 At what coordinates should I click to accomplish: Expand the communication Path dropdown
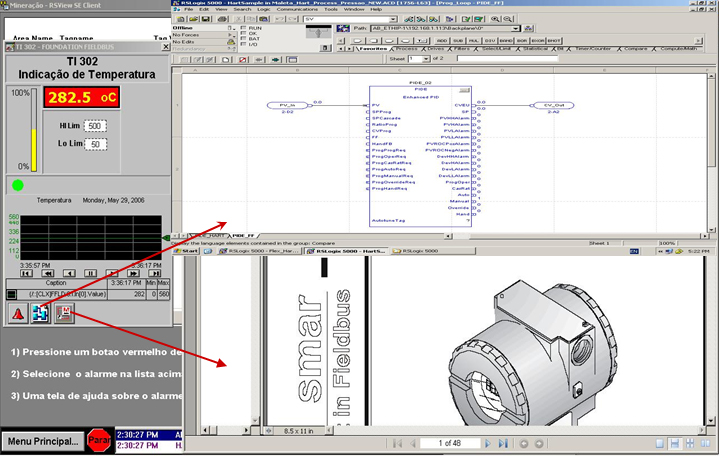(516, 28)
